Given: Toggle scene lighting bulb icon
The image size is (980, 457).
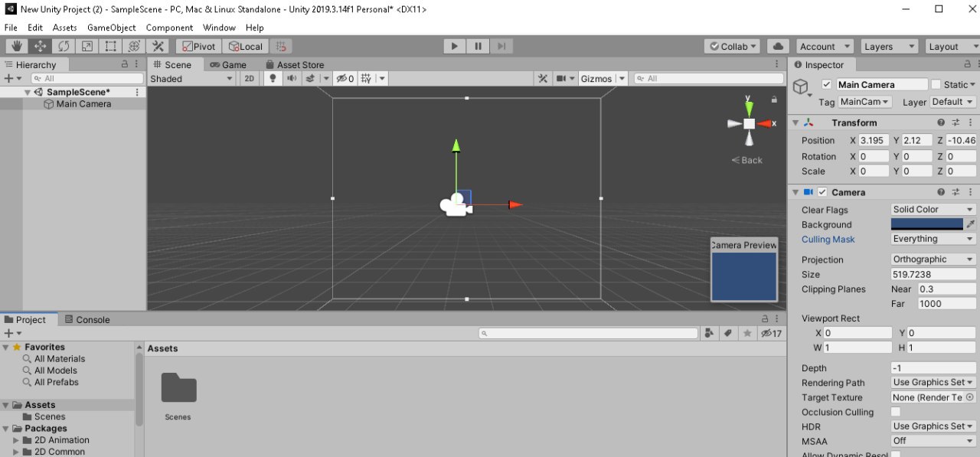Looking at the screenshot, I should [x=274, y=78].
